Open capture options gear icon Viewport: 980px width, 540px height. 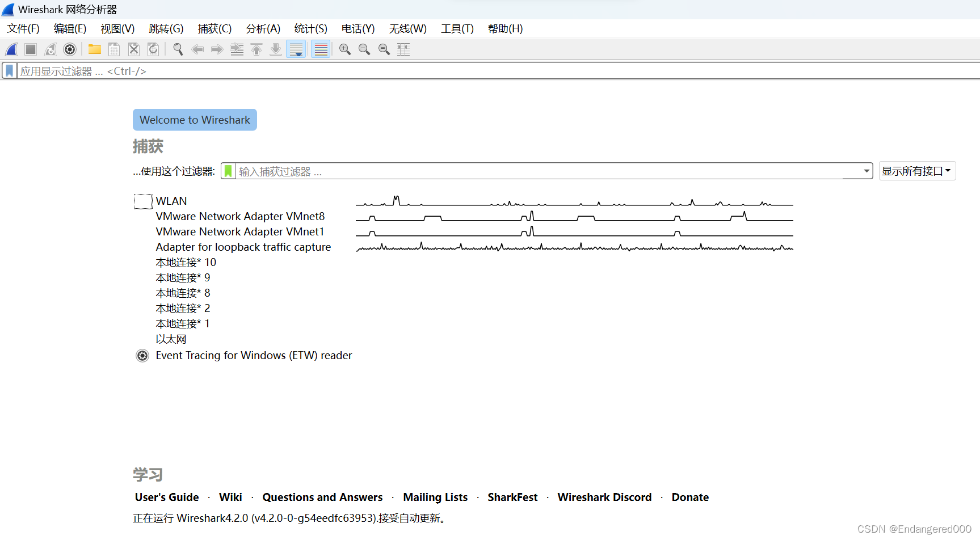click(70, 50)
